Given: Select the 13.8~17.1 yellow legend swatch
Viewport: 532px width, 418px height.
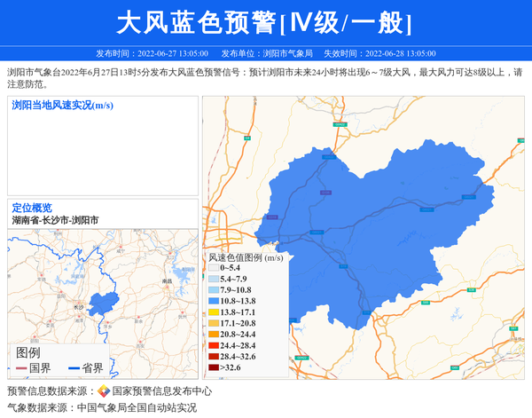Looking at the screenshot, I should pos(213,312).
